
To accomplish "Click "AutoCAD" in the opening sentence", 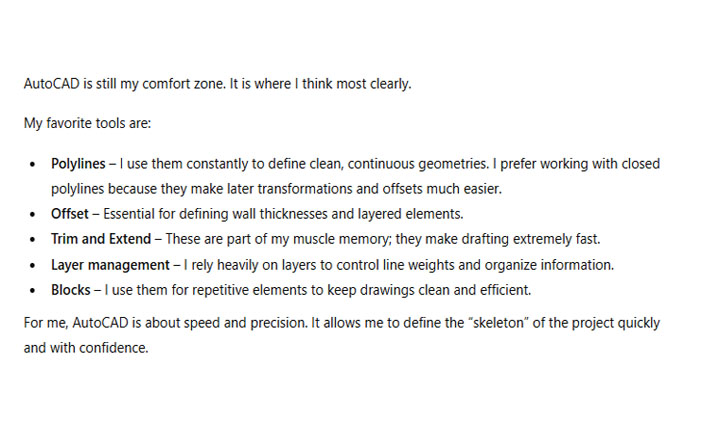I will (52, 84).
